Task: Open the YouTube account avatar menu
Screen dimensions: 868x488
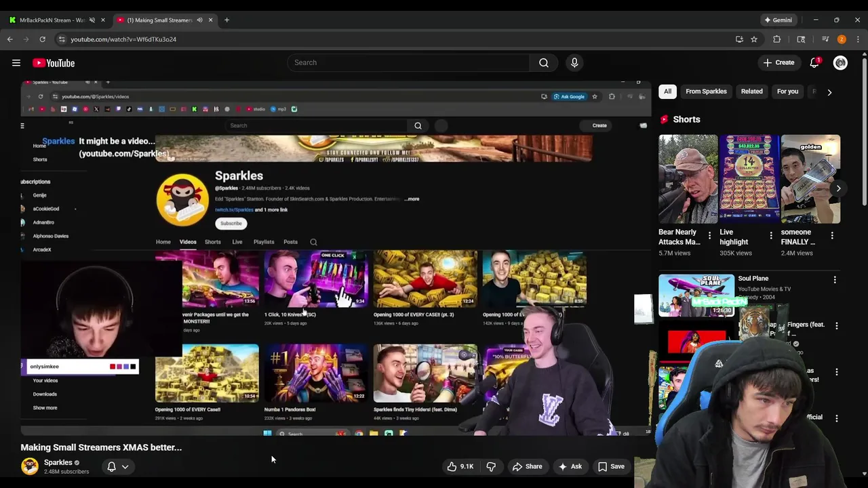Action: [x=840, y=63]
